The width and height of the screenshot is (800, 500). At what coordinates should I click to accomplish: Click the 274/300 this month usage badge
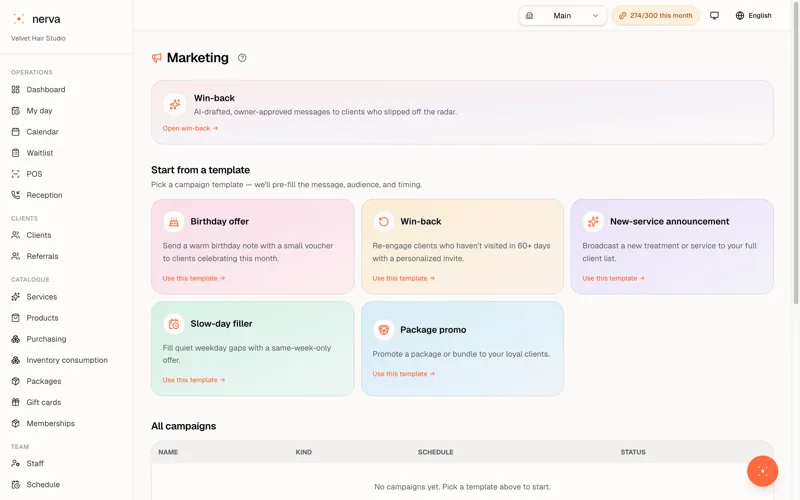(656, 16)
